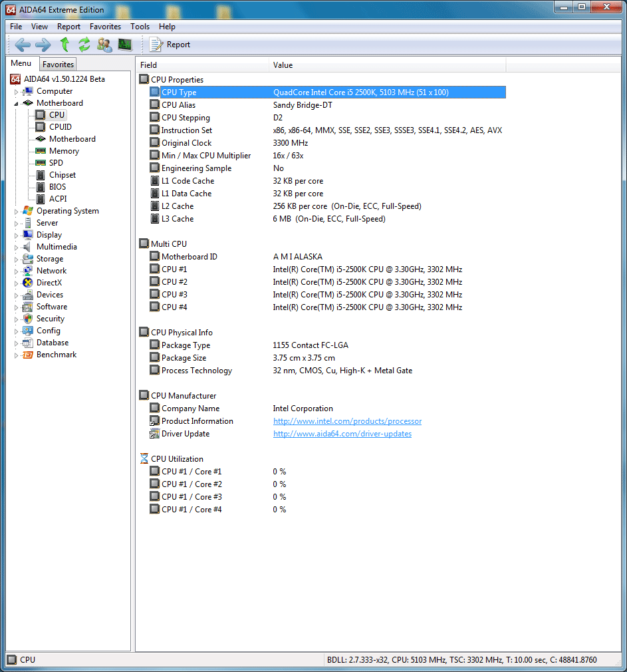Click the BIOS chip icon in tree

[x=41, y=187]
